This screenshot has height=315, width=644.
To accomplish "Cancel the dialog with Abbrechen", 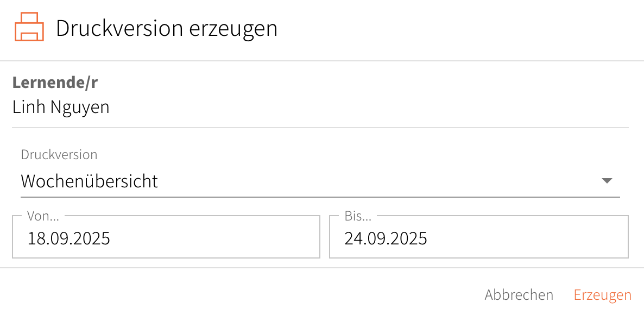I will coord(519,295).
